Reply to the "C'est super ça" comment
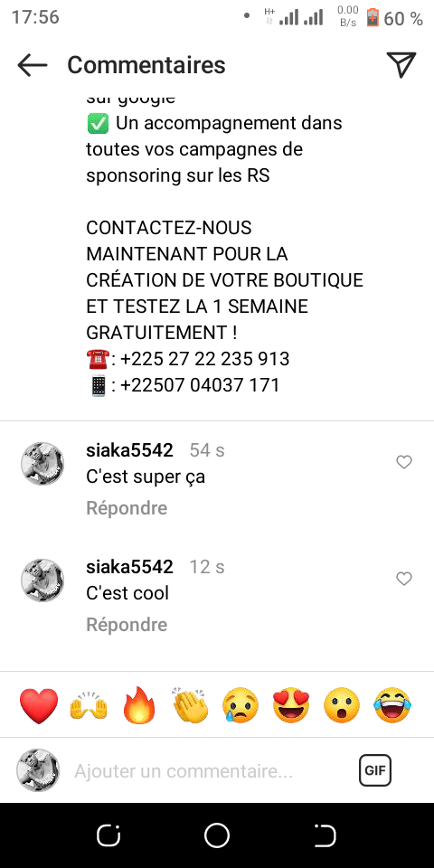 click(x=127, y=507)
